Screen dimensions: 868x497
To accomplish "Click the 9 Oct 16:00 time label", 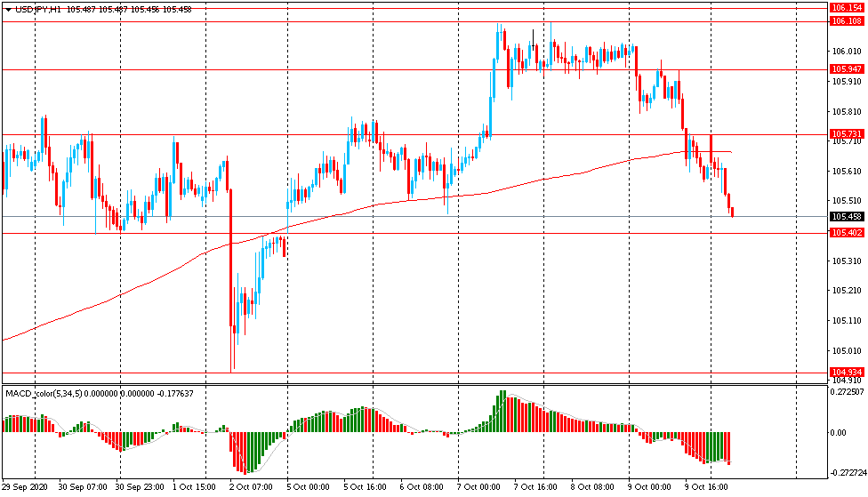I will [x=706, y=487].
